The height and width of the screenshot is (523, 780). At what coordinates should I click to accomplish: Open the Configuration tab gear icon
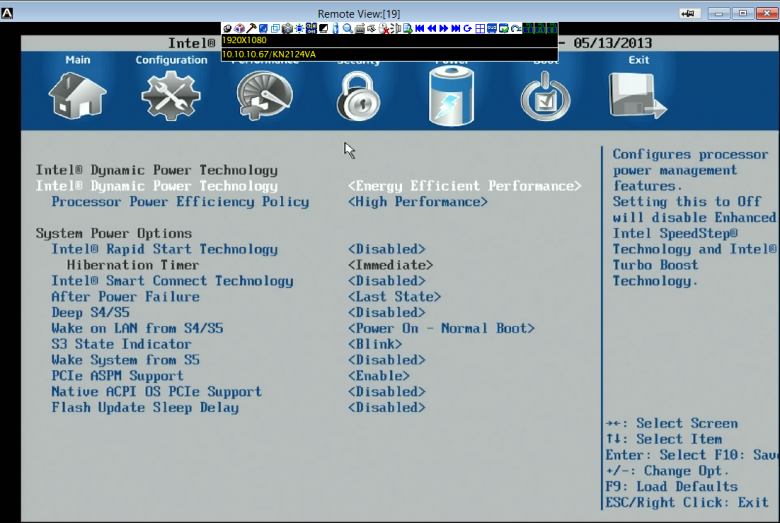coord(171,95)
